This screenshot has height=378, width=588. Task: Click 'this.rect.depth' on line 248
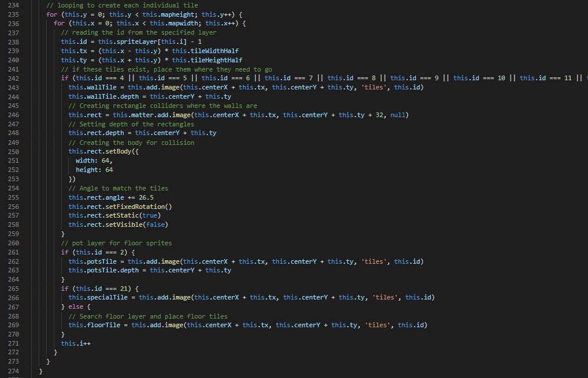pyautogui.click(x=96, y=133)
